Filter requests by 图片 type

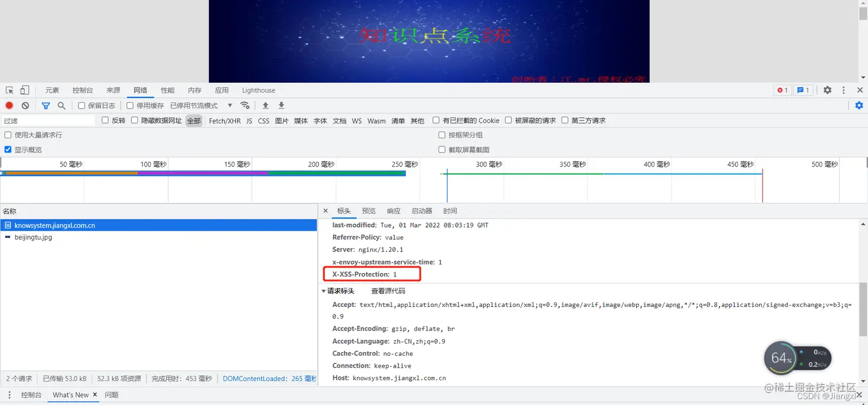[281, 120]
